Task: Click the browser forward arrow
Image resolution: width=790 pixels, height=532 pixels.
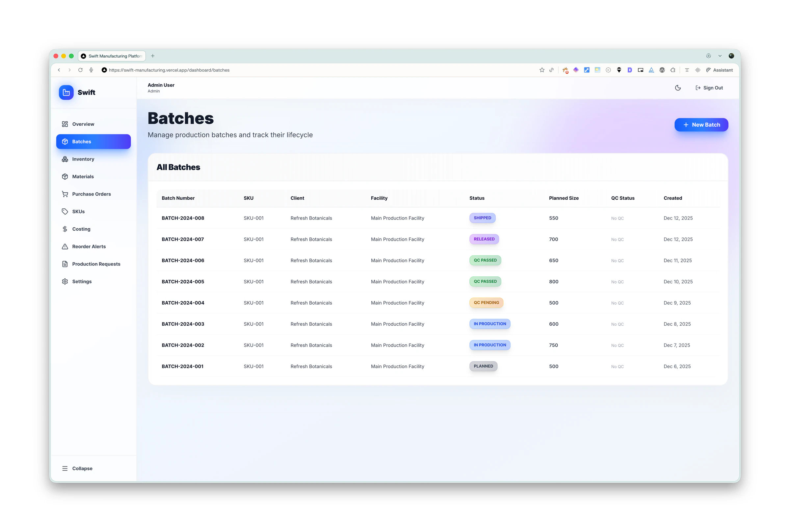Action: pos(69,70)
